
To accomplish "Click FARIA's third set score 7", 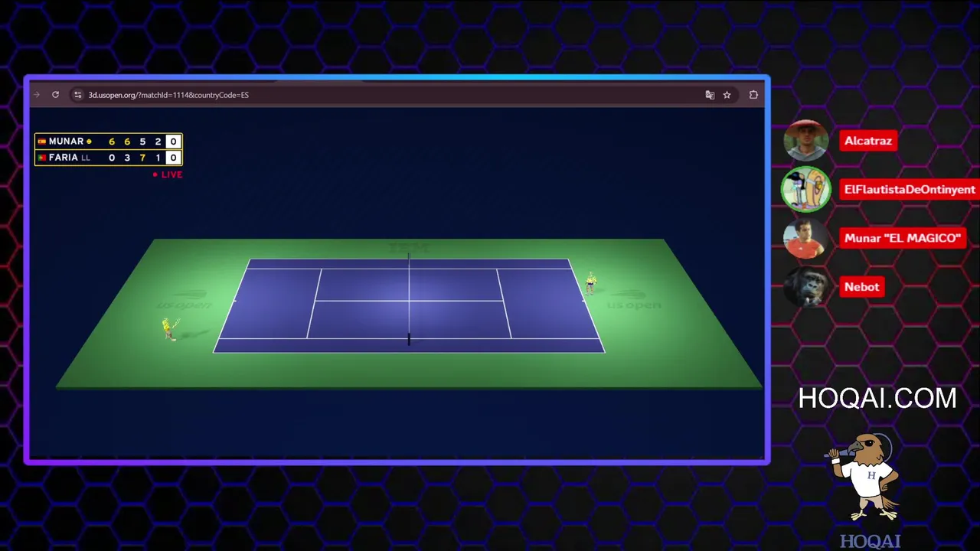I will pyautogui.click(x=142, y=158).
